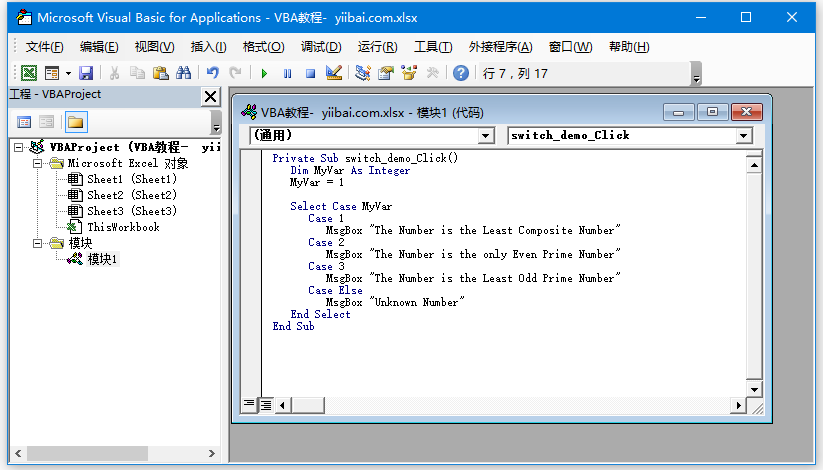Click the Cut scissors icon
Screen dimensions: 823x470
pos(114,73)
